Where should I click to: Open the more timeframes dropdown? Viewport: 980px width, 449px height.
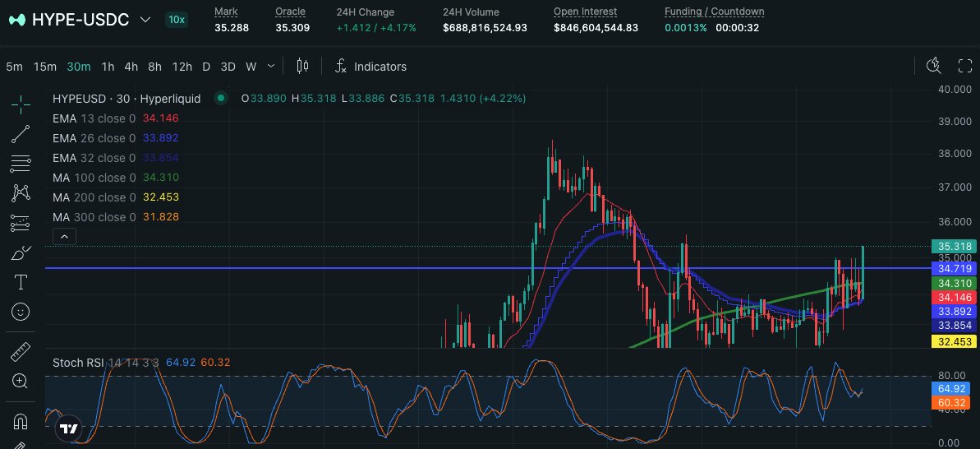pos(271,66)
